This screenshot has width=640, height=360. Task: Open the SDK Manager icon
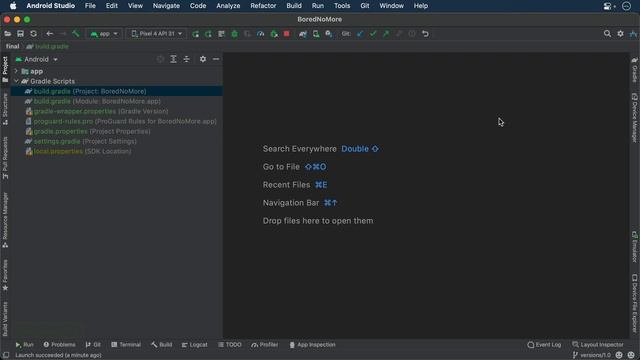coord(329,34)
